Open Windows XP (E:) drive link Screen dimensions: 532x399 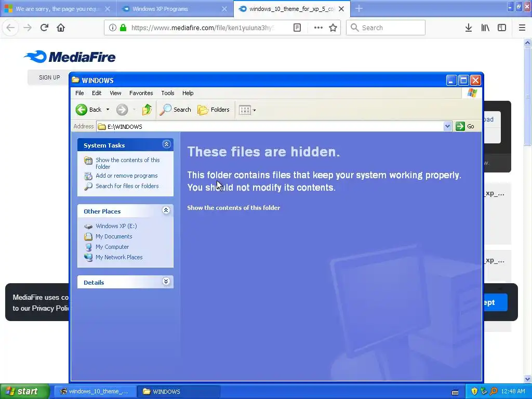[x=116, y=226]
